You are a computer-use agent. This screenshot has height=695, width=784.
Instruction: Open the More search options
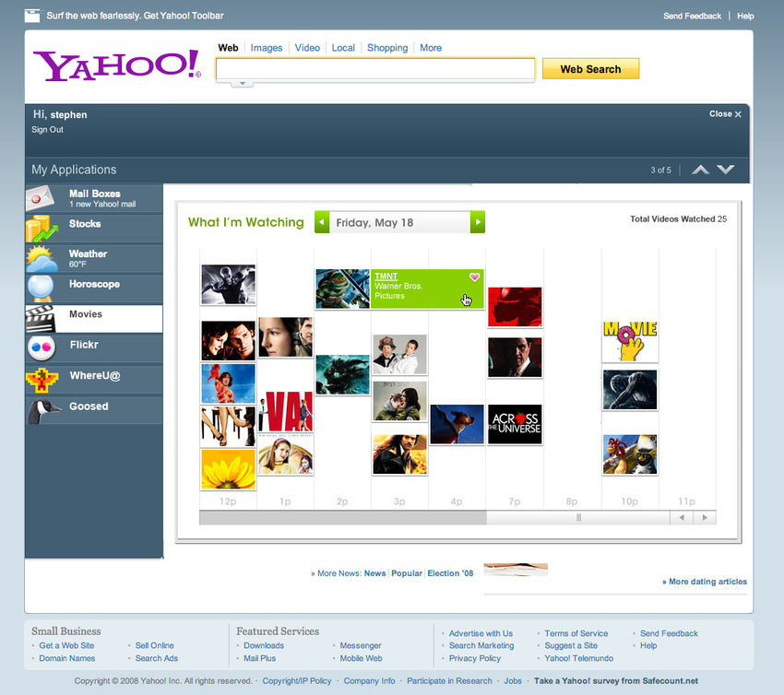(431, 48)
